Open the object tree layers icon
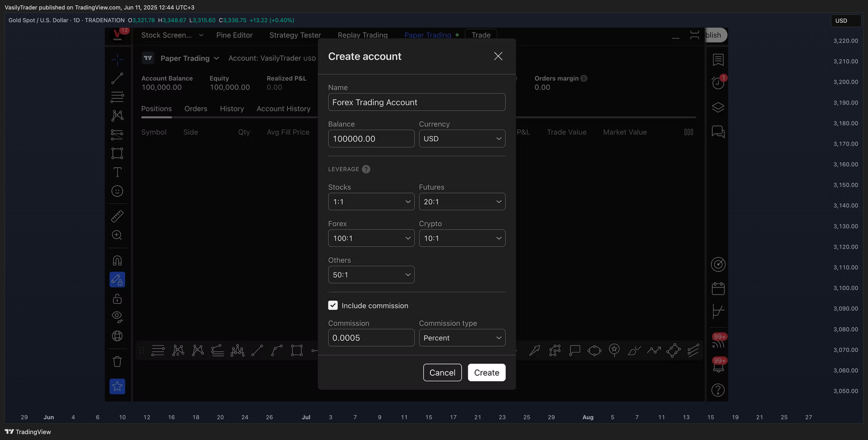This screenshot has height=440, width=868. (x=718, y=107)
